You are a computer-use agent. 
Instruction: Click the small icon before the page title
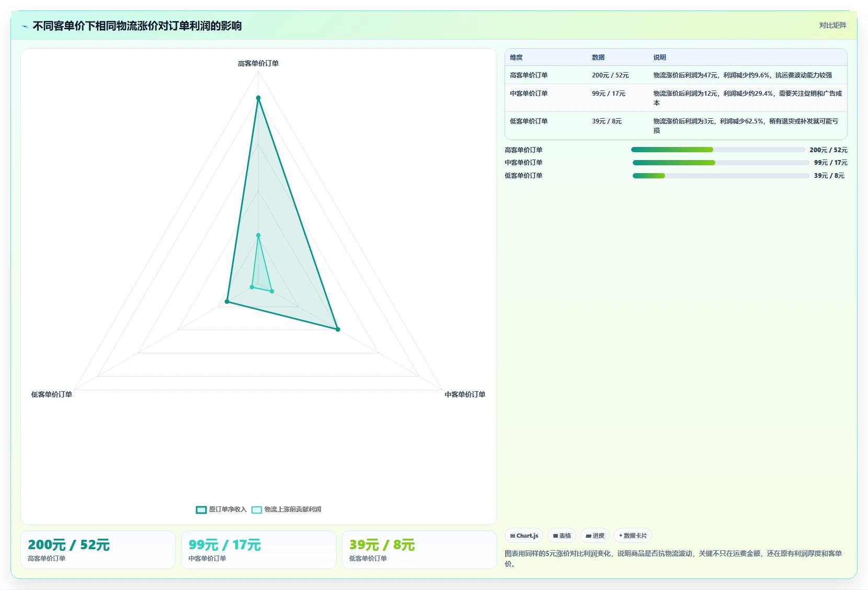click(25, 26)
